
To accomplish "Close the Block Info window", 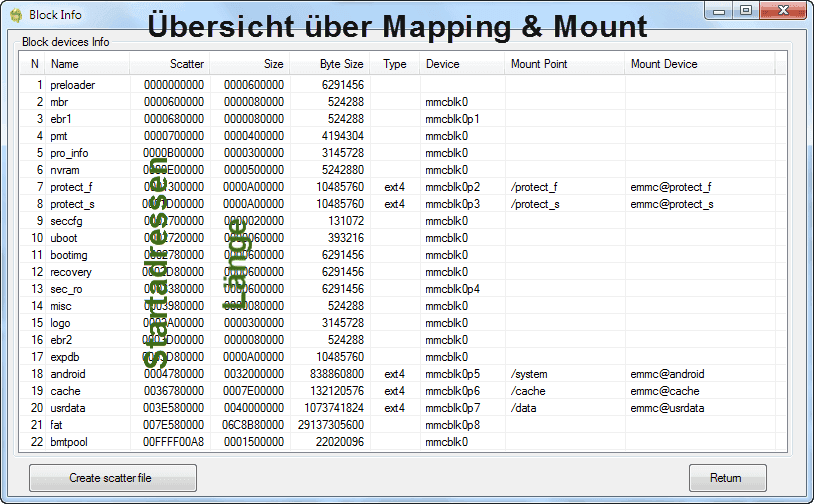I will [x=783, y=11].
